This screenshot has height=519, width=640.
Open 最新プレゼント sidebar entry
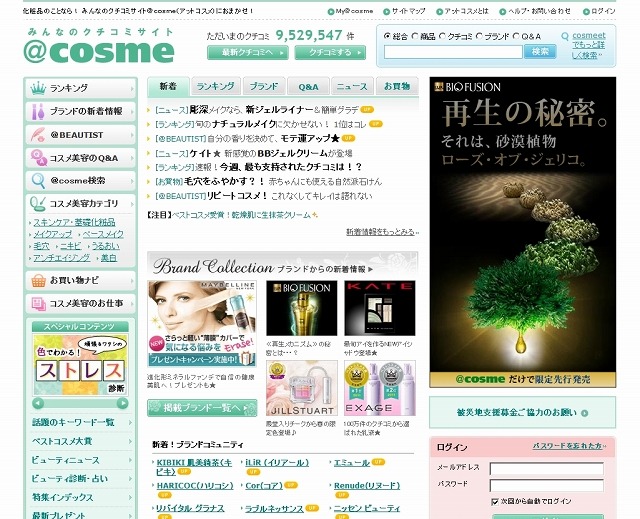[x=81, y=514]
